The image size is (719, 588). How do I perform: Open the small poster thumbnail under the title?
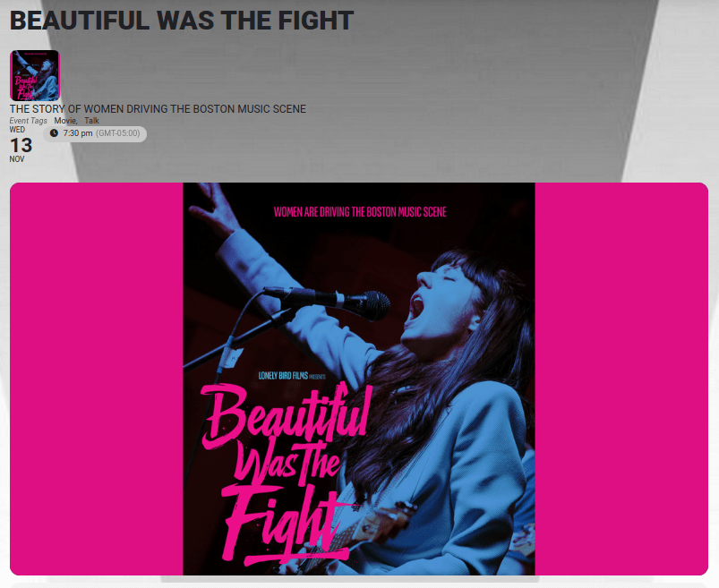(35, 75)
